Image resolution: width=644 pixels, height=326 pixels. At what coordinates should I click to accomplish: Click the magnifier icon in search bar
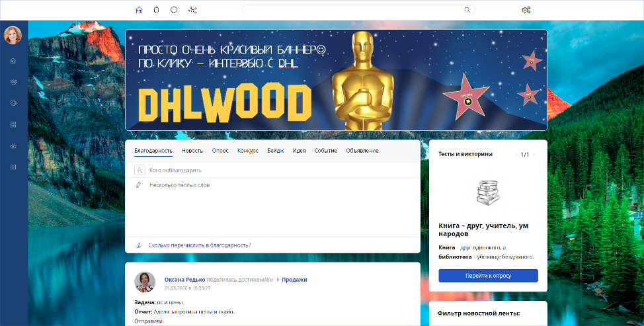467,10
